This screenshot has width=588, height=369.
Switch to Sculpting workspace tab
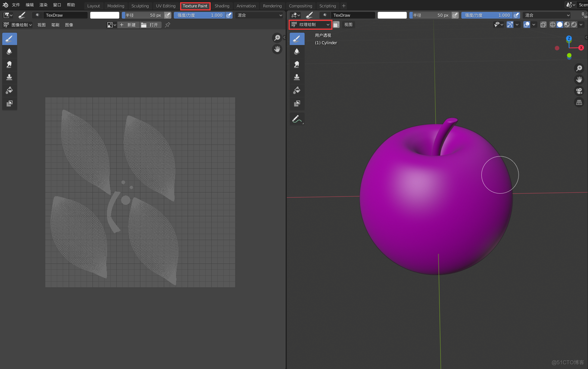[140, 5]
